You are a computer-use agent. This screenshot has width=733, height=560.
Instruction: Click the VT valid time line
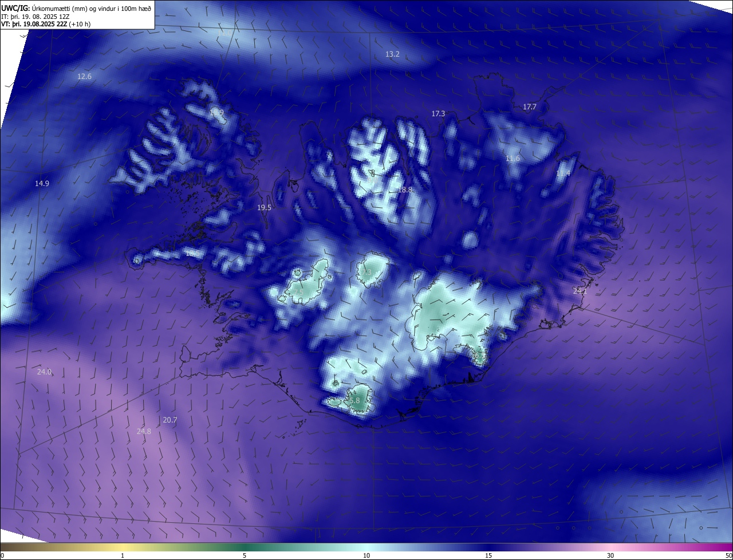tap(46, 24)
